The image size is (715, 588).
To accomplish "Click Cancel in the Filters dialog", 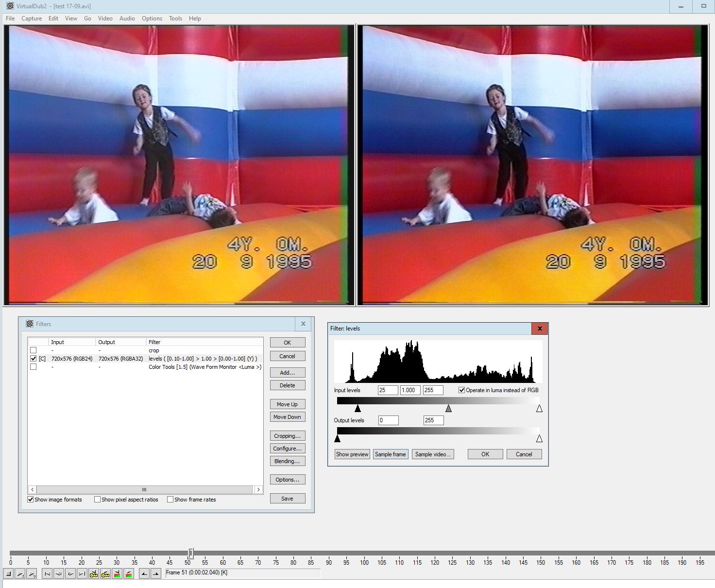I will pos(288,356).
